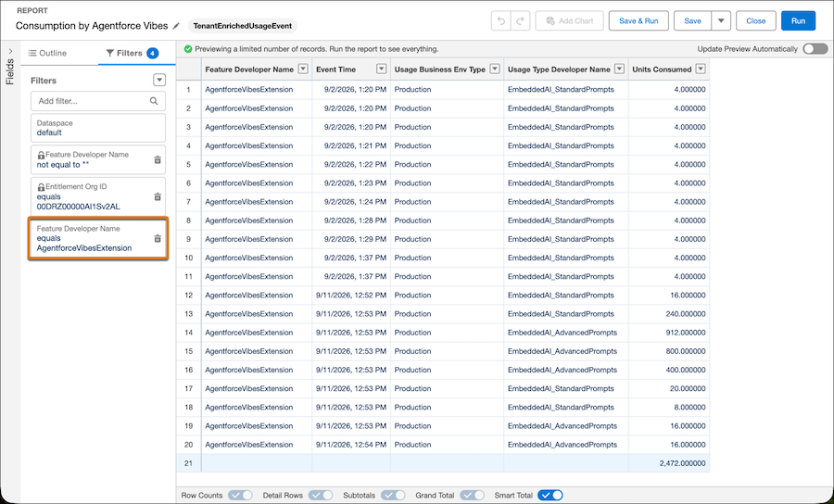834x504 pixels.
Task: Click the blue Run button
Action: pos(799,20)
